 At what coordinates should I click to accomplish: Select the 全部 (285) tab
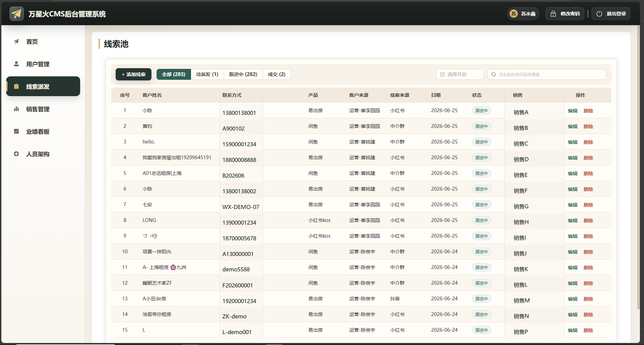tap(174, 74)
